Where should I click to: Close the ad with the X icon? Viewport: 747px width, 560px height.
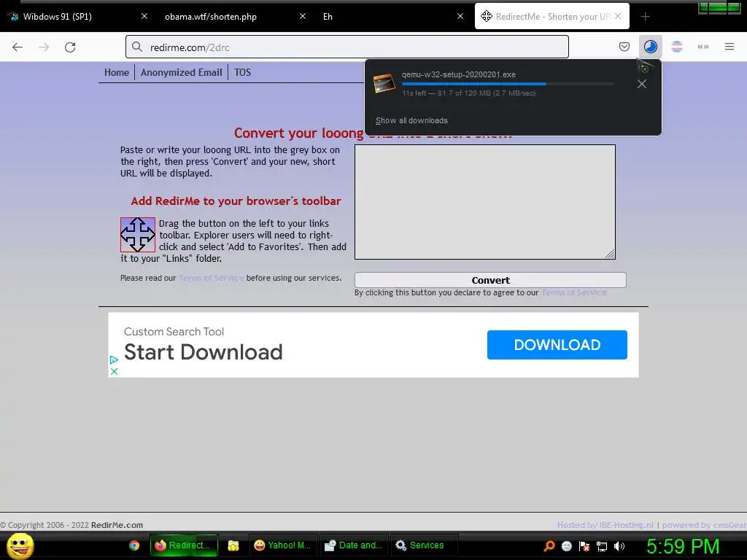114,371
